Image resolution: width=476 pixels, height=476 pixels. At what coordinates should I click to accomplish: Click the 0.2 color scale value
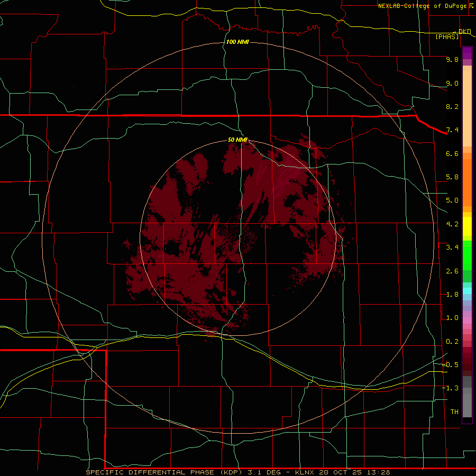point(452,342)
